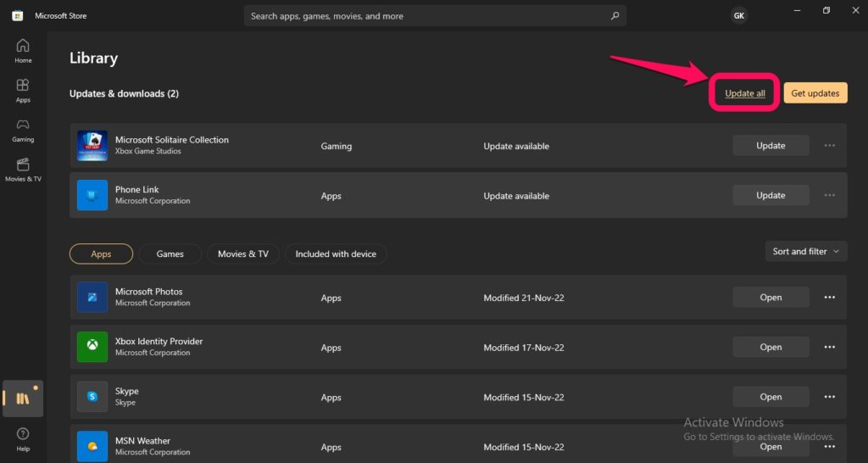Click the Modified 21-Nov-22 date text
868x463 pixels.
(524, 298)
